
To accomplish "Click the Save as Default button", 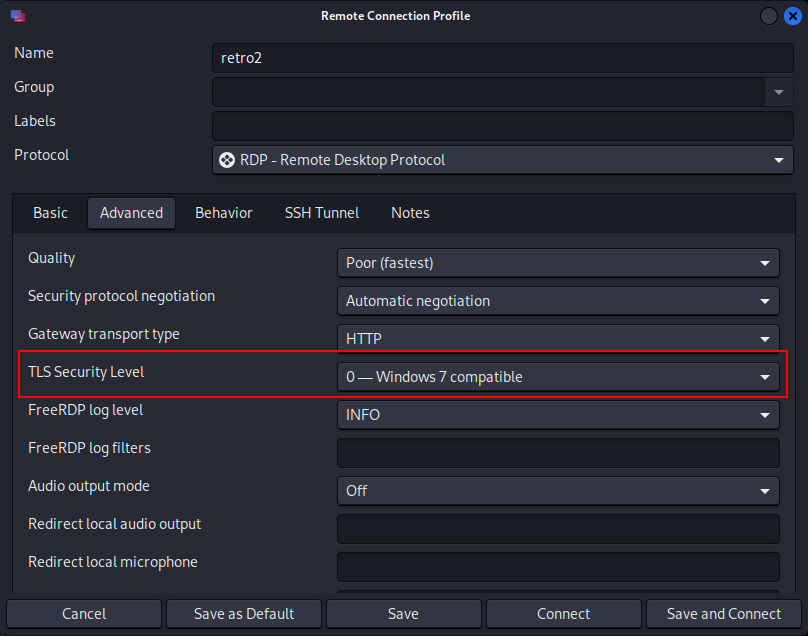I will (244, 614).
